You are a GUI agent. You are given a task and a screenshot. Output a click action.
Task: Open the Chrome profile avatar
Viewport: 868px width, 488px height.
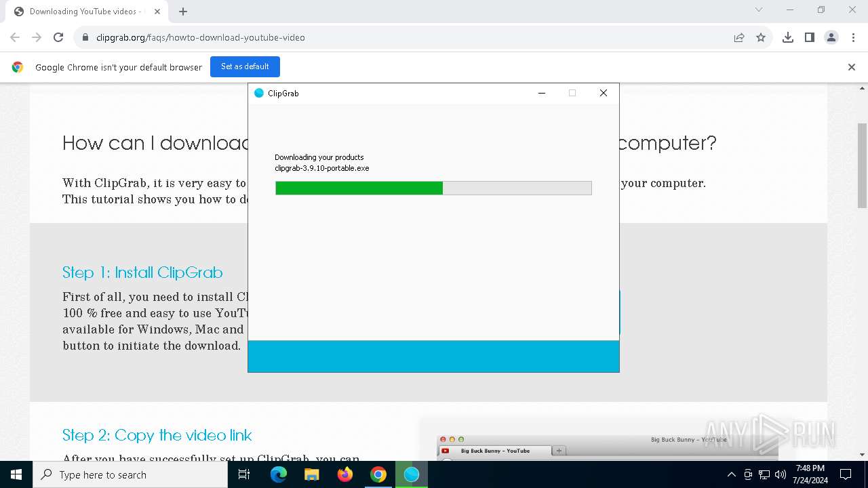831,37
